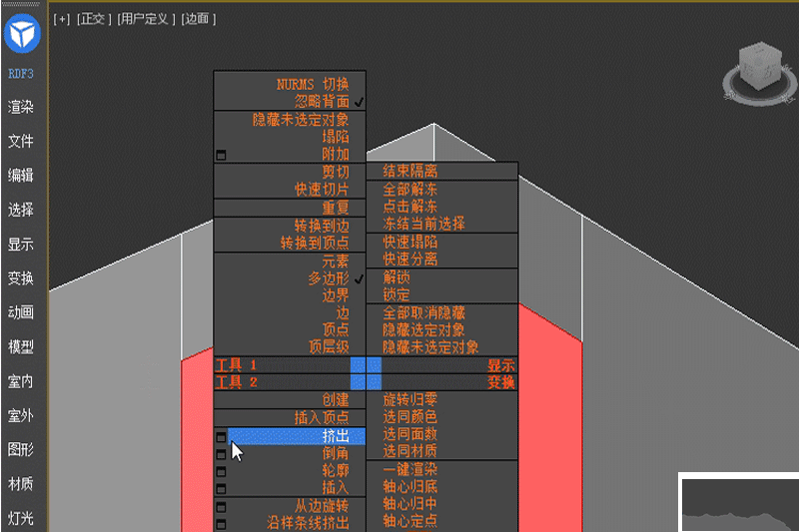
Task: Open the 动画 sidebar menu
Action: [x=21, y=312]
